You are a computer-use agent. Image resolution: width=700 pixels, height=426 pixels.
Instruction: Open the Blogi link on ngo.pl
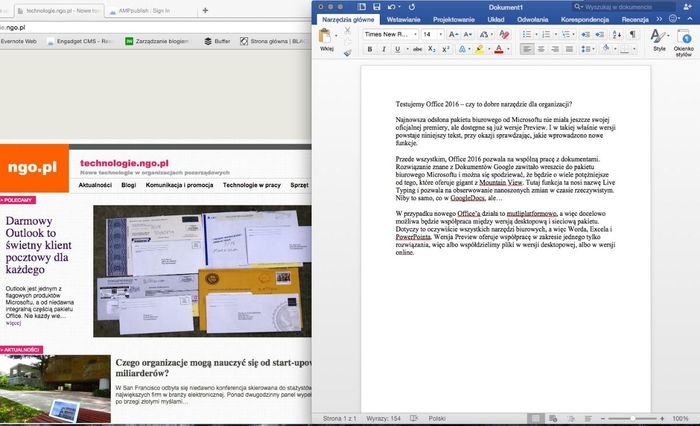tap(128, 185)
